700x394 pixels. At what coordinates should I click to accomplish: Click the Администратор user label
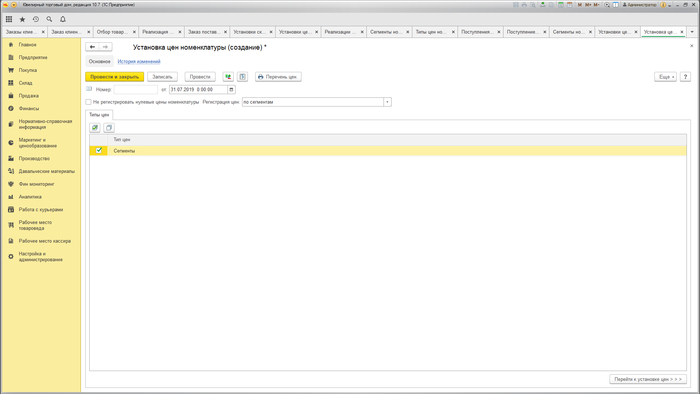coord(640,5)
